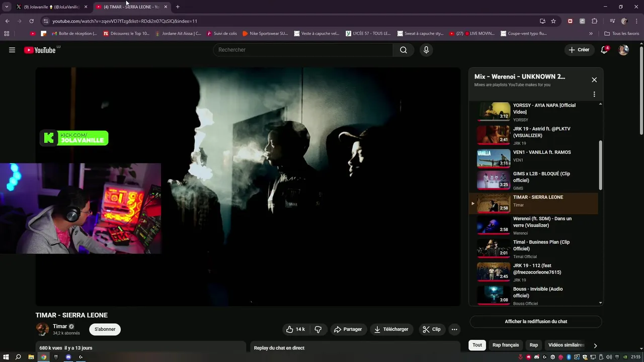Viewport: 644px width, 362px height.
Task: Play JRK 19 - Astrid from playlist
Action: click(x=533, y=135)
